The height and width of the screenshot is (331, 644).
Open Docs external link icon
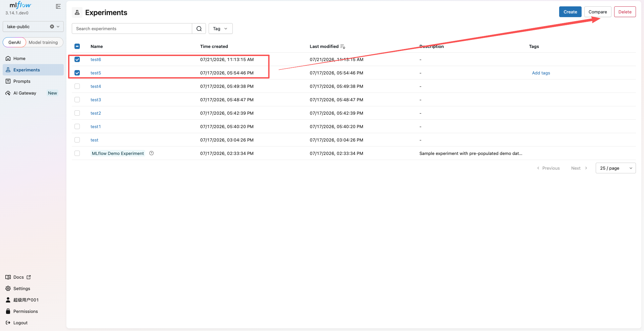pyautogui.click(x=29, y=277)
